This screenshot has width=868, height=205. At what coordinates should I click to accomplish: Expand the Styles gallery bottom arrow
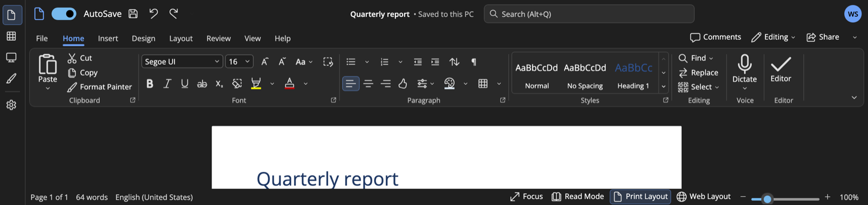(663, 86)
